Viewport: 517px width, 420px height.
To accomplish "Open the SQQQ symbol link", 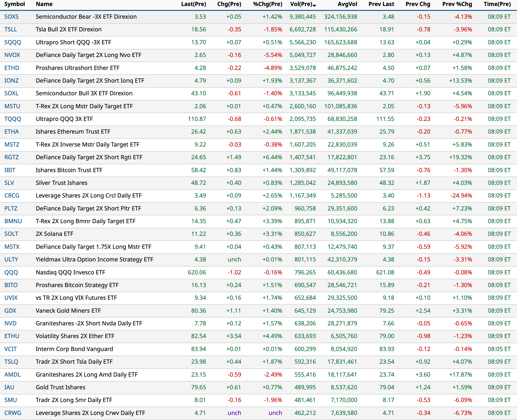I will click(13, 42).
